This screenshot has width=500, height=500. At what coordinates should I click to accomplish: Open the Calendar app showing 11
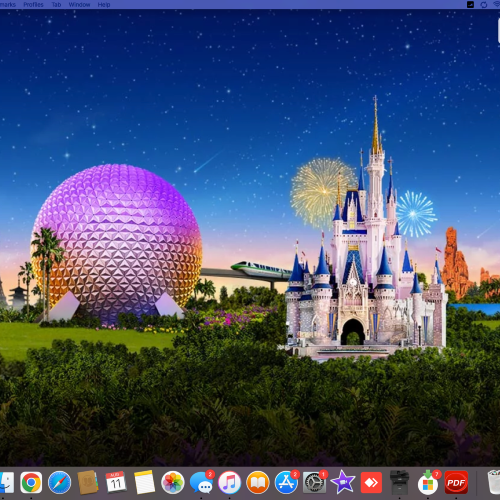116,482
